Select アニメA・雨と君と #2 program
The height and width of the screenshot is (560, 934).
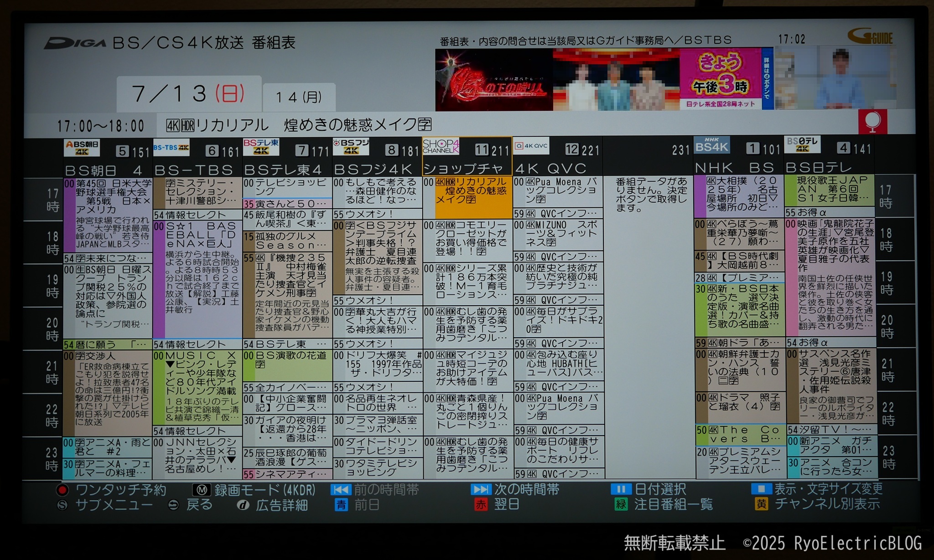pyautogui.click(x=108, y=447)
